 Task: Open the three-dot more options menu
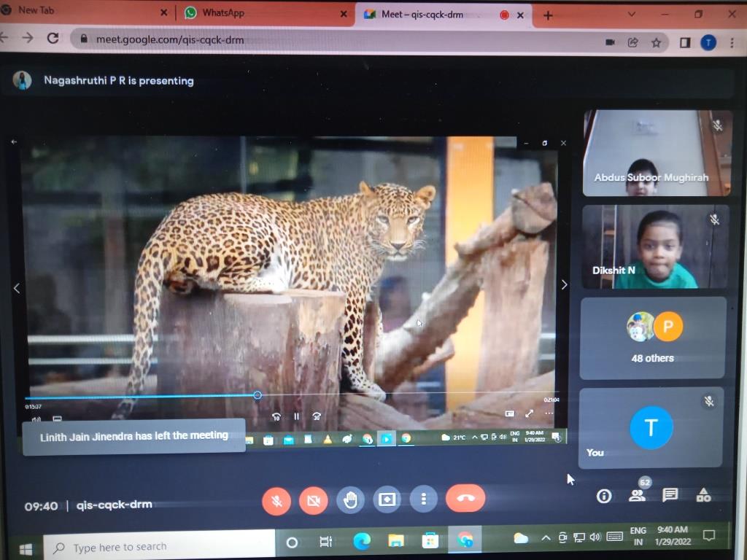424,499
